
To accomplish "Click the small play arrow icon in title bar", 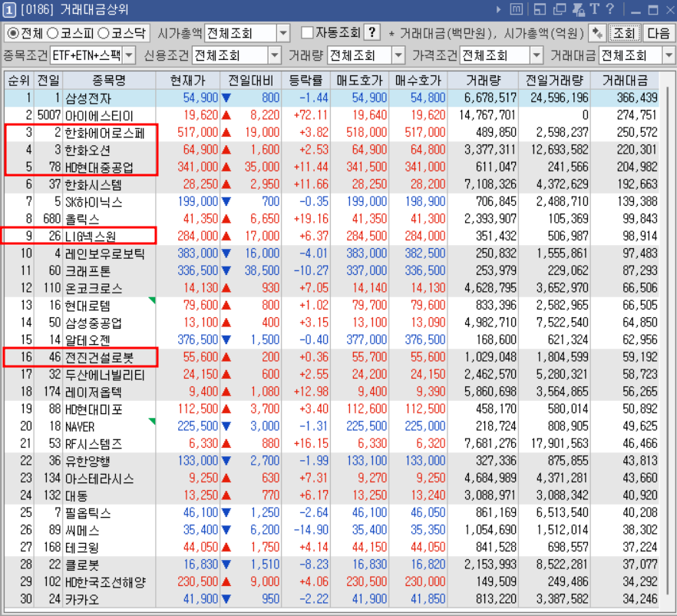I will pyautogui.click(x=499, y=9).
